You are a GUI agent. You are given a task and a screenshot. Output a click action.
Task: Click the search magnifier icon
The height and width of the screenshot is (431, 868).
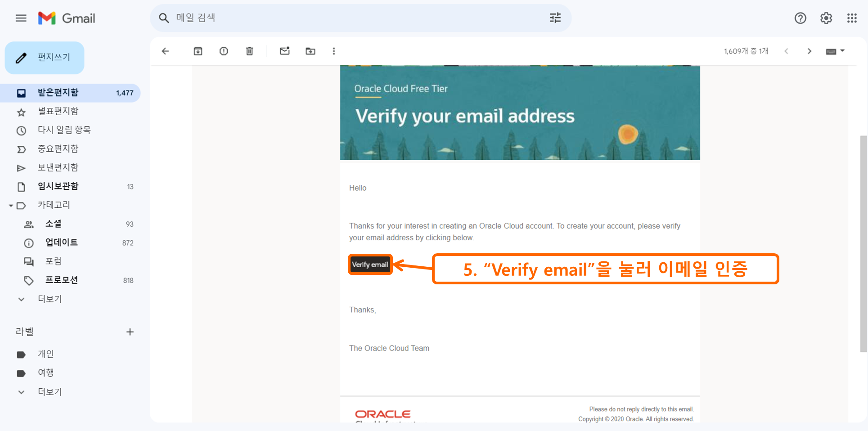(x=164, y=18)
